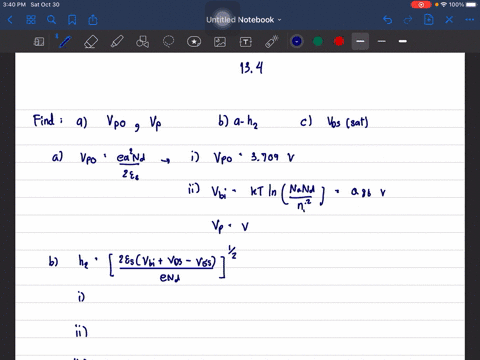This screenshot has height=360, width=480.
Task: Open the thumbnail grid view
Action: pyautogui.click(x=31, y=20)
